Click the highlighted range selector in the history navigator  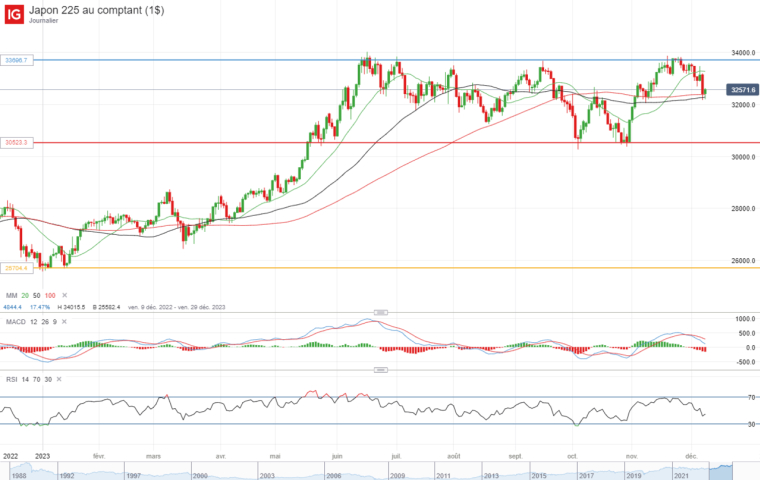721,471
